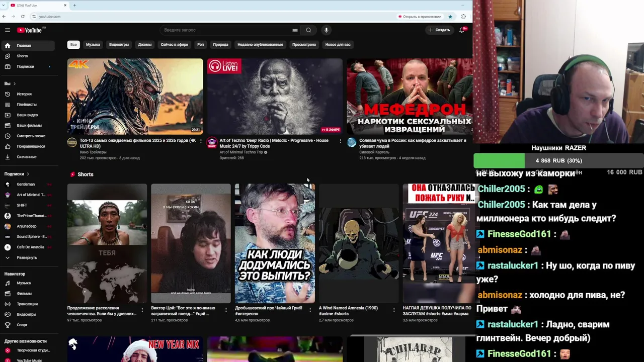Go back with browser back arrow

tap(4, 17)
